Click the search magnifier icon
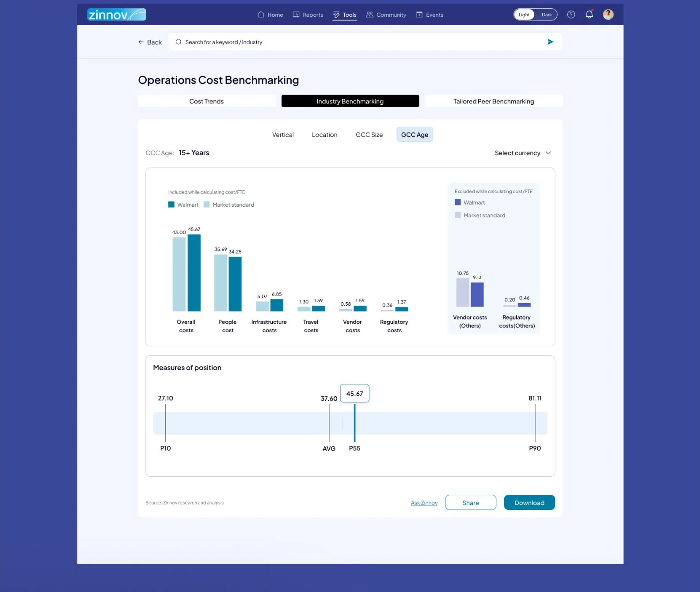This screenshot has height=592, width=700. pos(179,42)
